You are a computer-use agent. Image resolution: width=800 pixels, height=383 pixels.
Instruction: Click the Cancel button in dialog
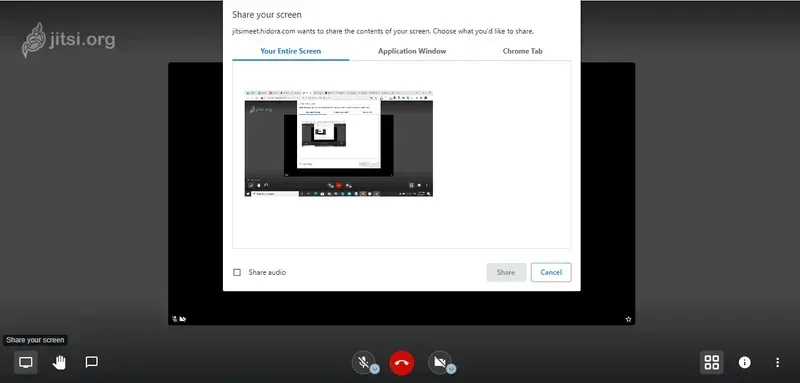point(551,272)
